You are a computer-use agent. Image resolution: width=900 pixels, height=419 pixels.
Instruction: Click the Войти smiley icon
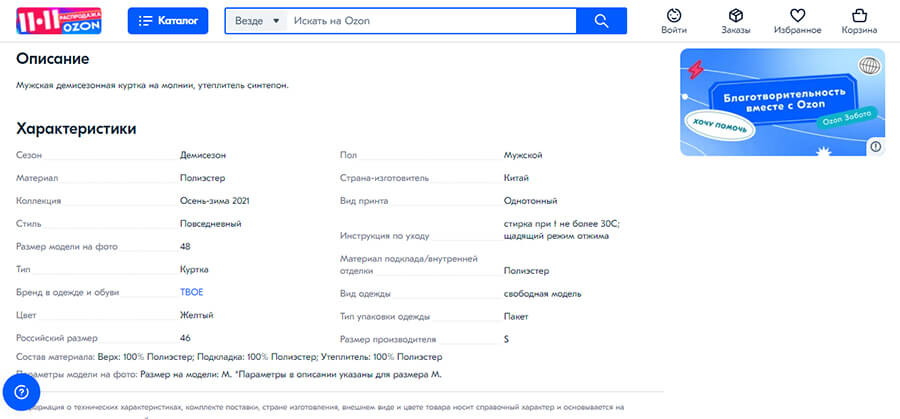click(x=674, y=15)
